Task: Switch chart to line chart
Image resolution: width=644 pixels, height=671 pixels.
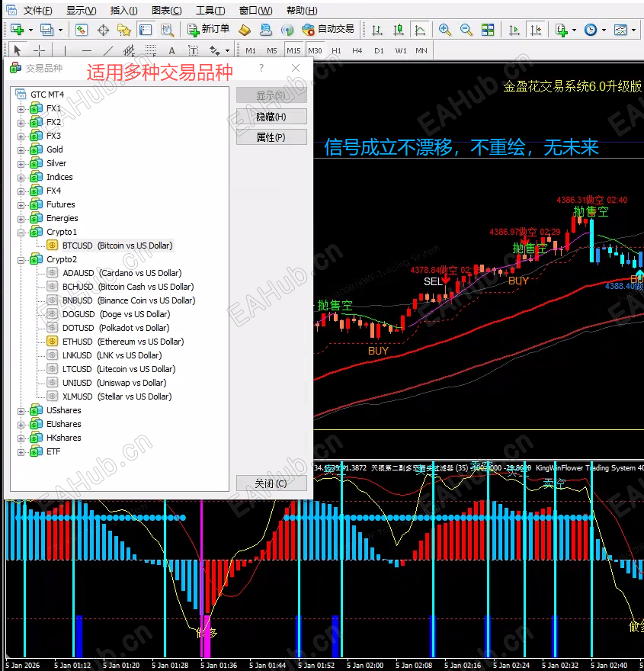Action: coord(420,30)
